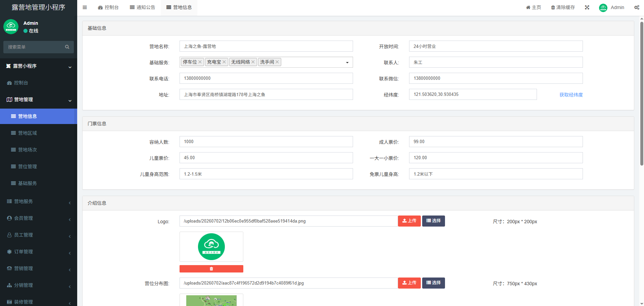Expand the 分销管理 menu group
The image size is (644, 306).
[x=39, y=285]
